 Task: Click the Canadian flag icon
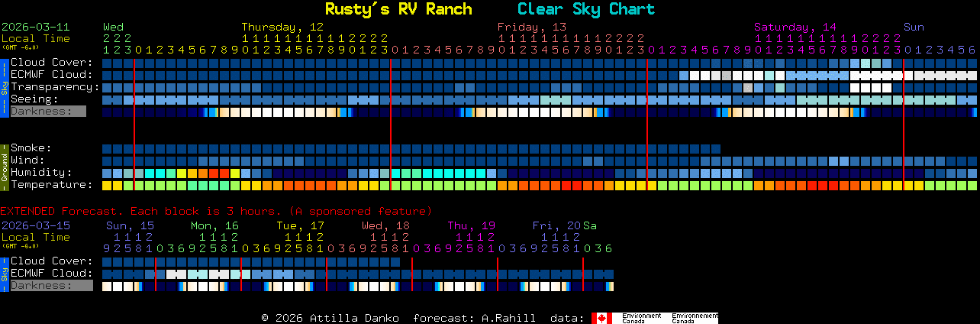[602, 318]
